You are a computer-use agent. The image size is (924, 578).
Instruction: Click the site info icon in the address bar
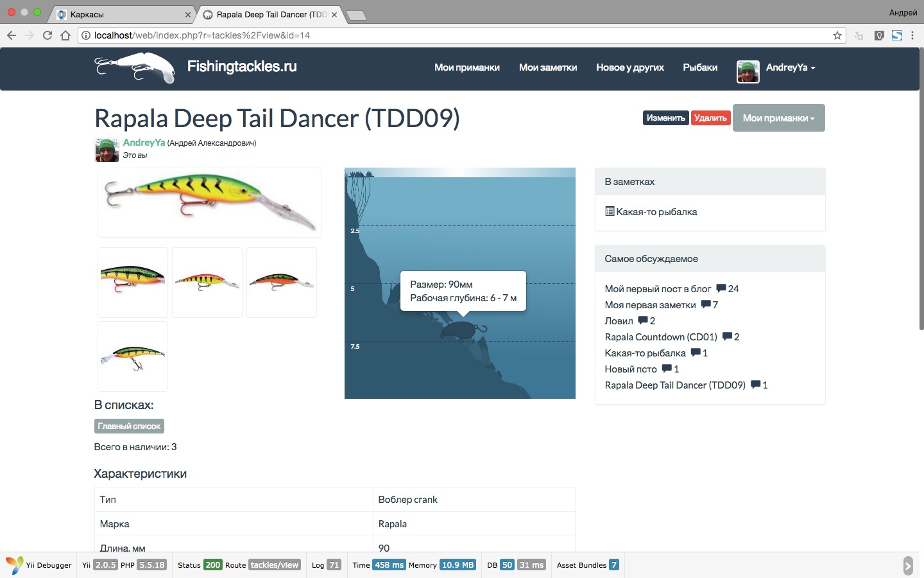(86, 35)
